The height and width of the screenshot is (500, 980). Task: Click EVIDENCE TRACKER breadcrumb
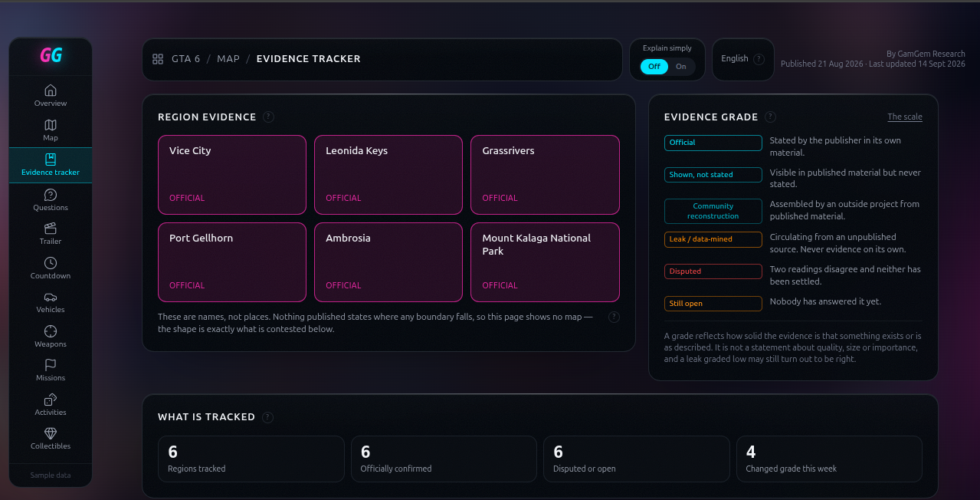point(309,59)
